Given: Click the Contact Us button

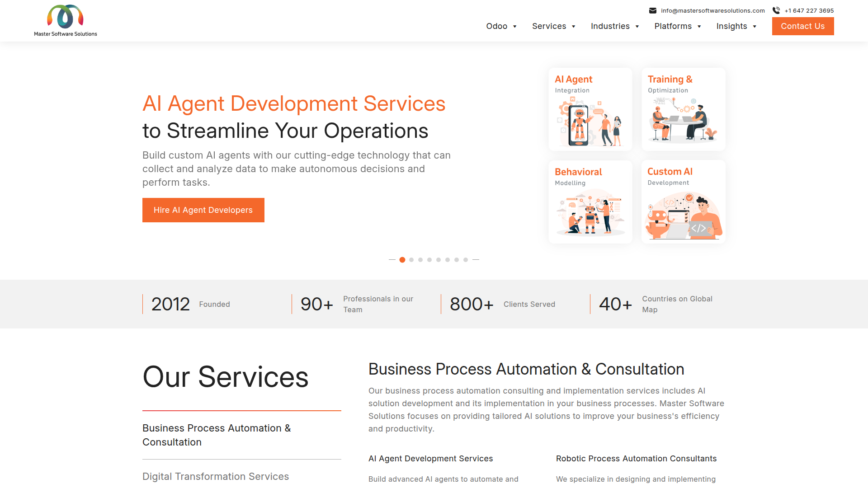Looking at the screenshot, I should 803,26.
